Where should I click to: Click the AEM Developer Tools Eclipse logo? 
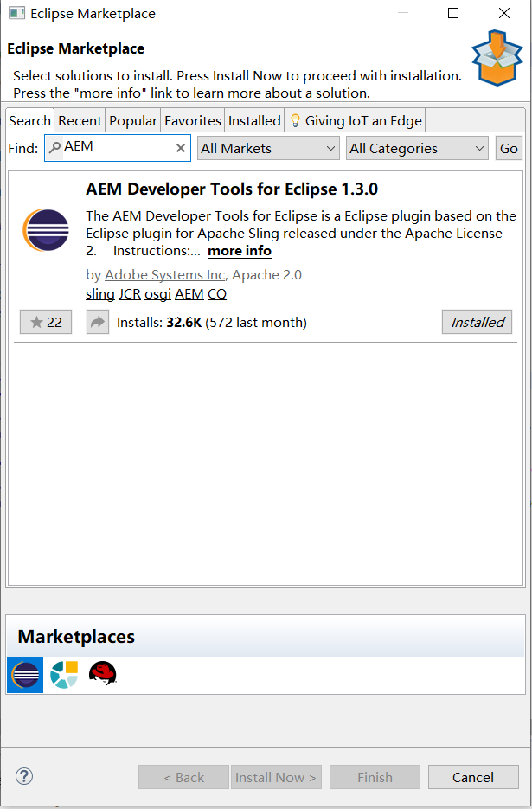point(45,230)
